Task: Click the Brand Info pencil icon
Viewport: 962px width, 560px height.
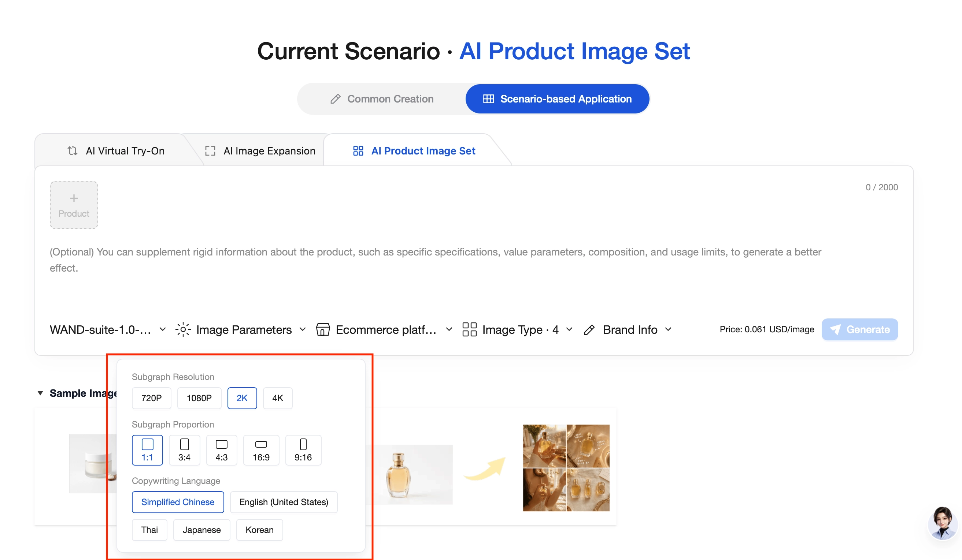Action: tap(589, 330)
